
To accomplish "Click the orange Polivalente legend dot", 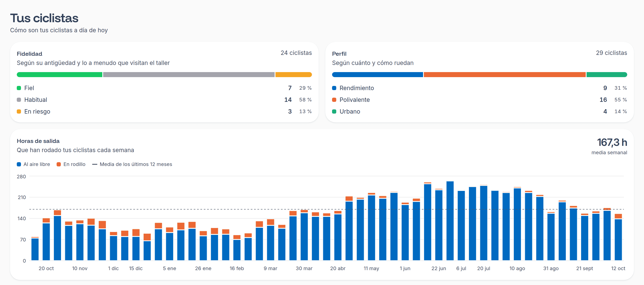I will pyautogui.click(x=334, y=100).
